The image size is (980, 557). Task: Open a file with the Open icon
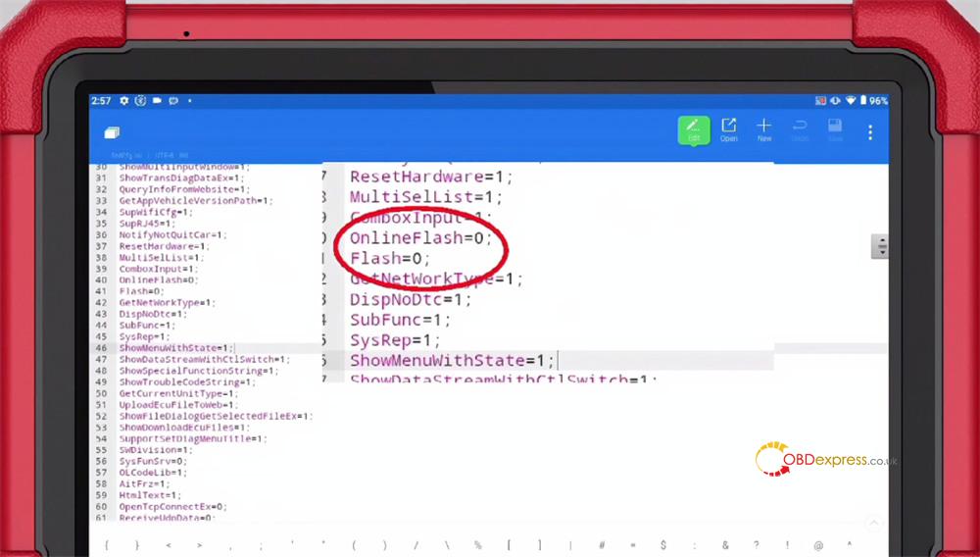(x=729, y=130)
